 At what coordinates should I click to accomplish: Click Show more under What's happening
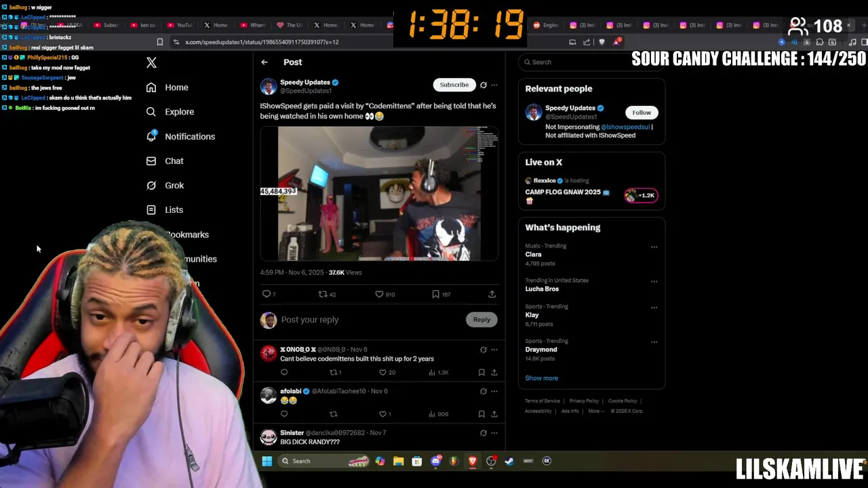(542, 378)
